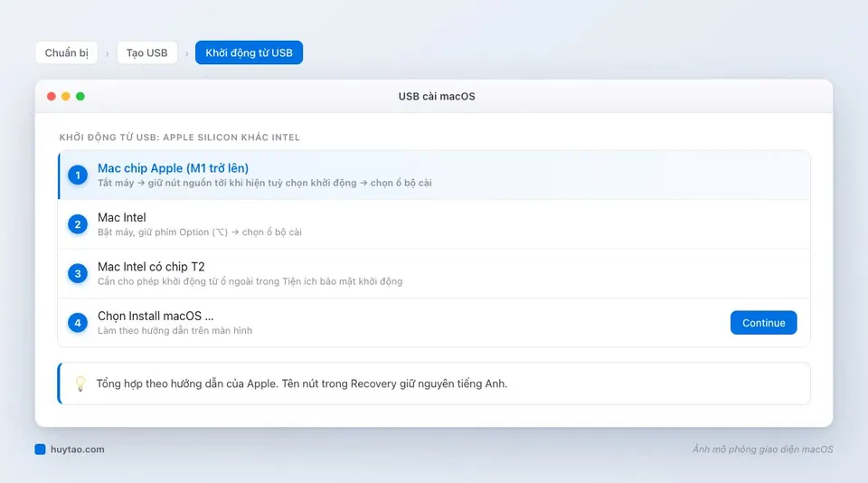Viewport: 868px width, 483px height.
Task: Select the Khởi động từ USB tab
Action: coord(250,52)
